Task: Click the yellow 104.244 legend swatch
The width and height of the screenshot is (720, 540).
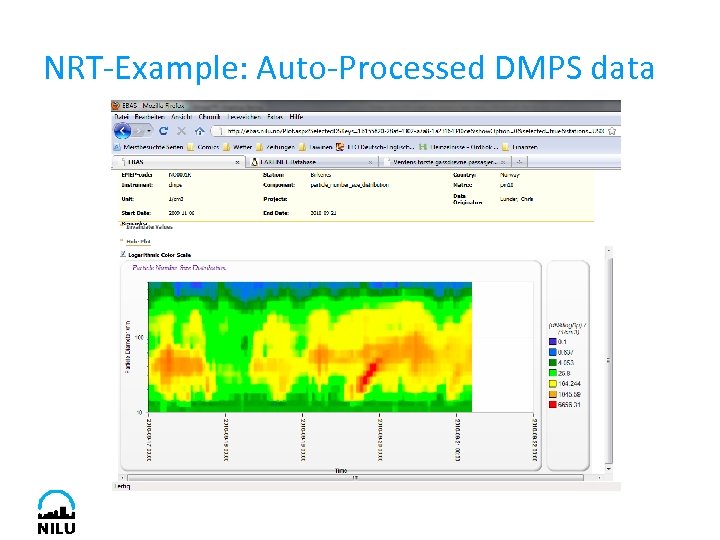Action: [x=553, y=384]
